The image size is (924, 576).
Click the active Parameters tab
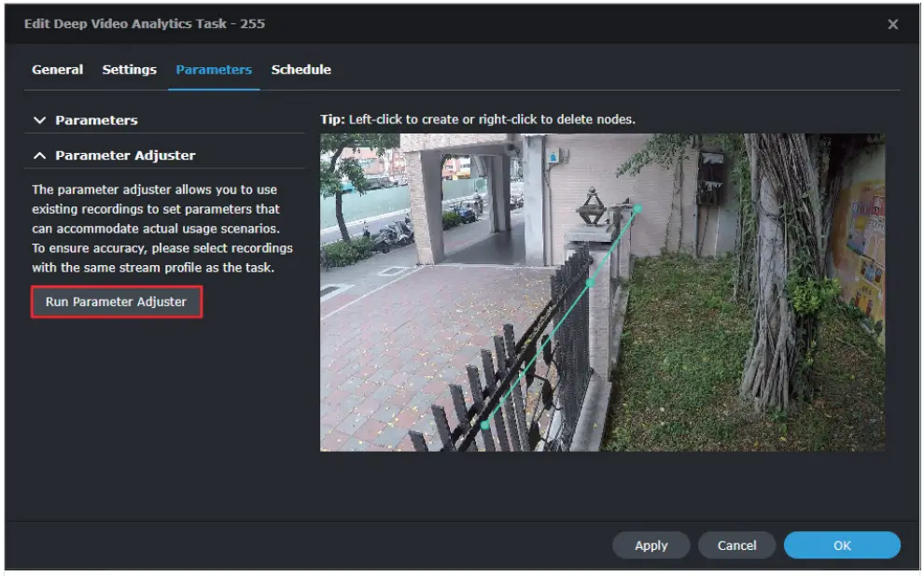(213, 69)
